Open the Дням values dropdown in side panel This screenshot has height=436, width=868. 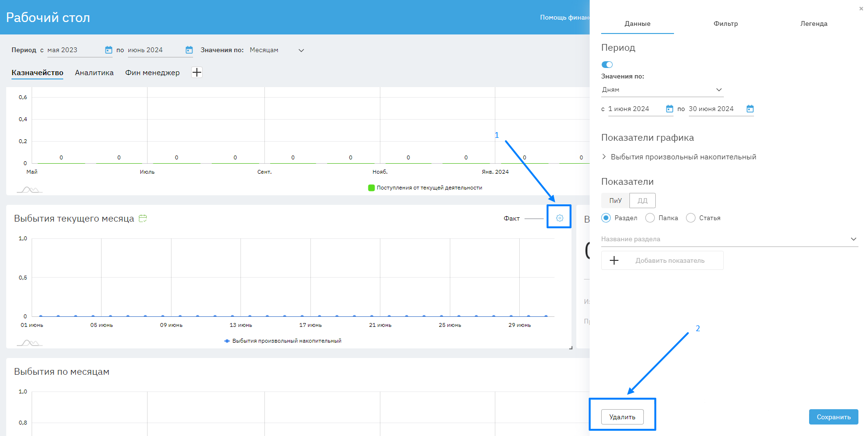[662, 90]
